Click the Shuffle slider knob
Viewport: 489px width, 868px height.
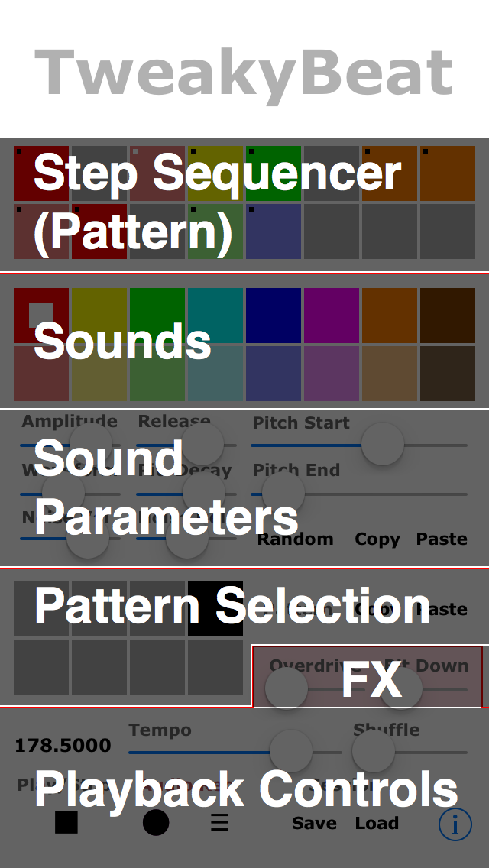[374, 751]
